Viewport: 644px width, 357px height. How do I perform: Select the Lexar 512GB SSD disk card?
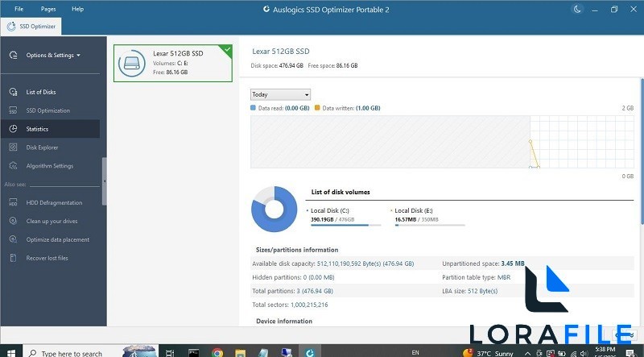[173, 63]
